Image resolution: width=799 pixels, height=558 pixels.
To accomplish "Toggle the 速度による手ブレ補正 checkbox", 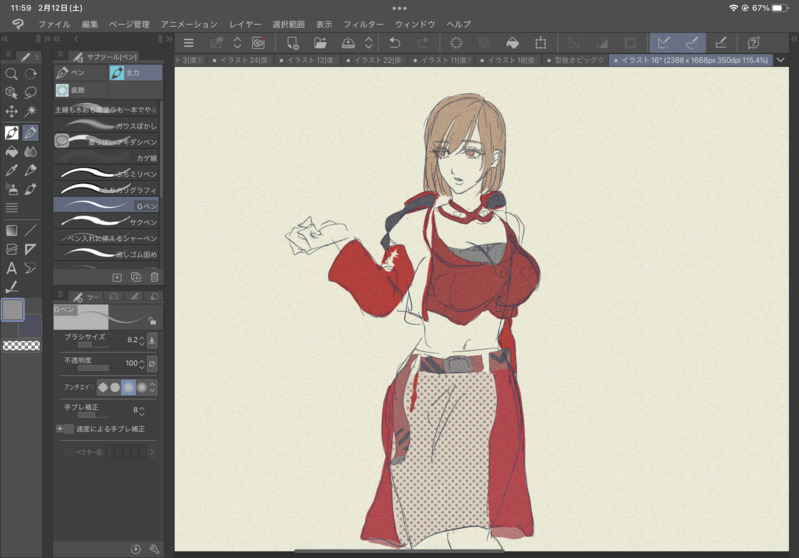I will click(68, 429).
